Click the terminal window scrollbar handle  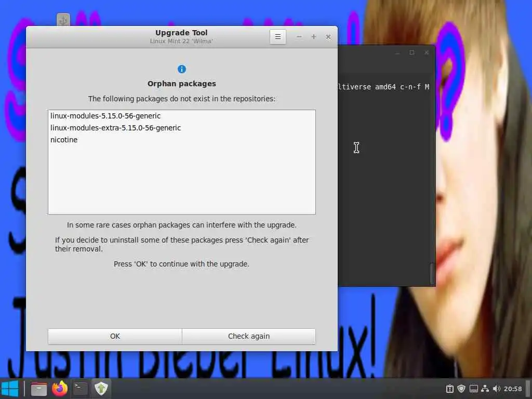[432, 273]
